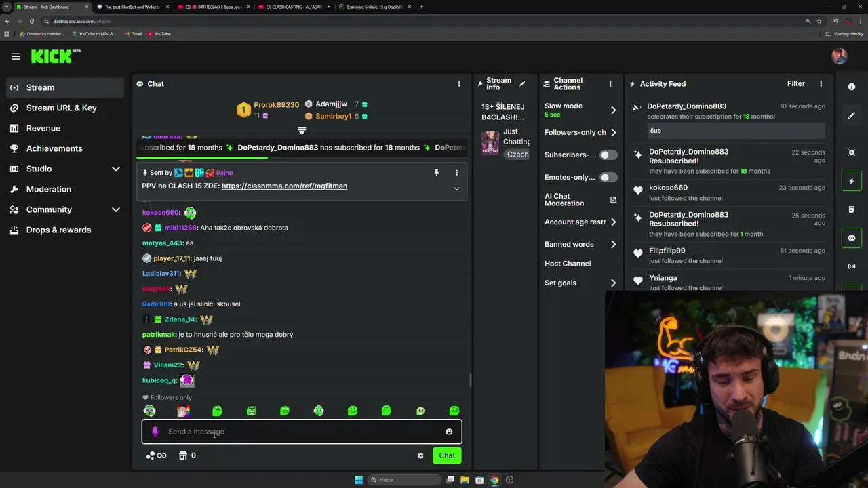Open the user avatar menu in the top right

(840, 56)
